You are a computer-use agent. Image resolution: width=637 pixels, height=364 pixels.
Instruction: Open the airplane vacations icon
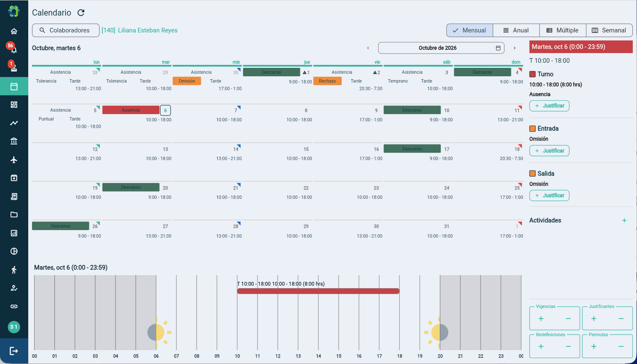click(14, 160)
